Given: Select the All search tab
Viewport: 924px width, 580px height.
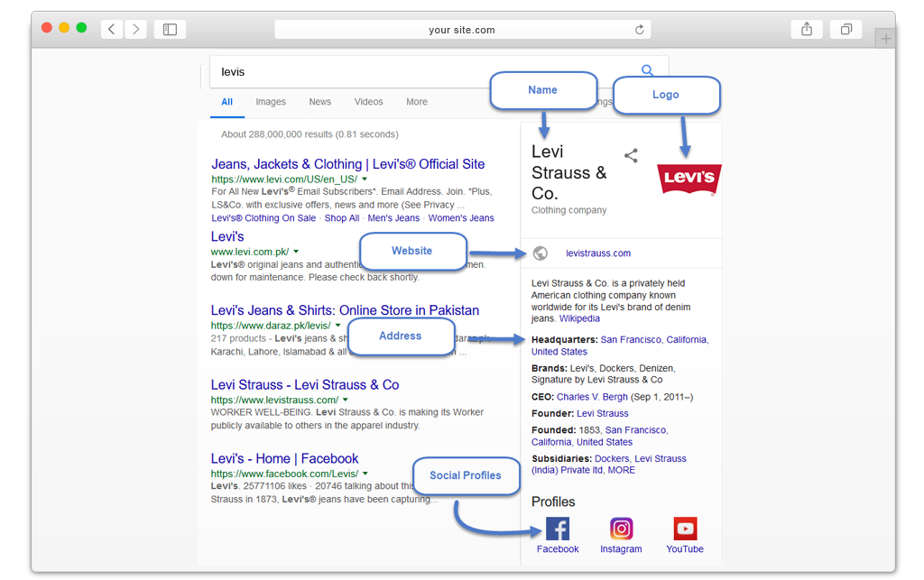Looking at the screenshot, I should tap(226, 102).
